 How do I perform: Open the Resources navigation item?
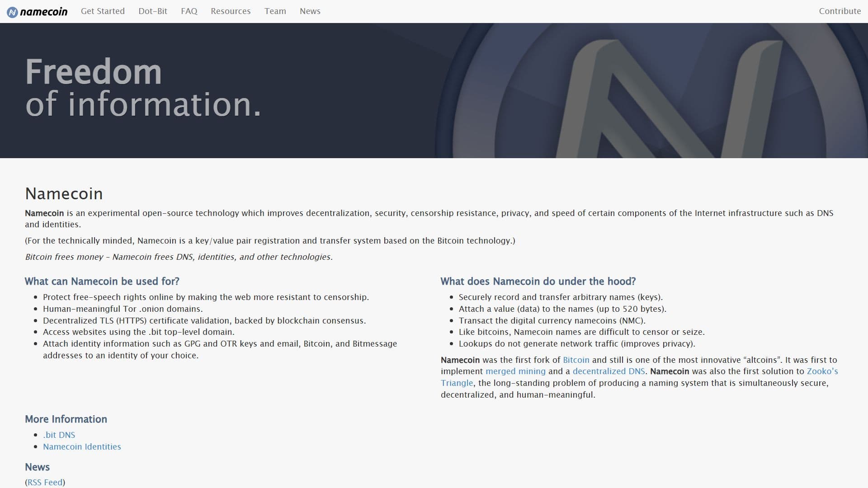point(231,11)
